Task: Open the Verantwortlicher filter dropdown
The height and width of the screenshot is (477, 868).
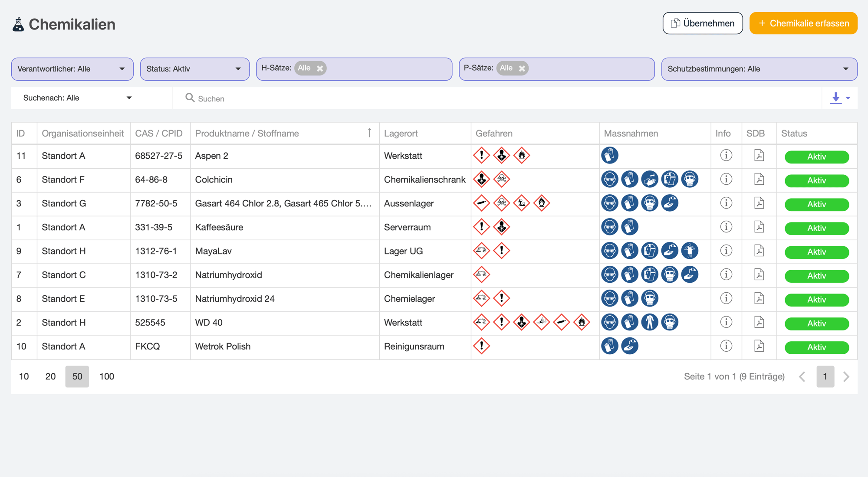Action: pos(72,69)
